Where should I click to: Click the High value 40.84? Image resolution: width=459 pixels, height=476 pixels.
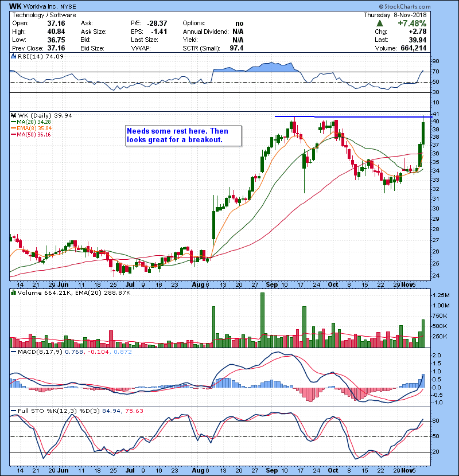[x=56, y=32]
